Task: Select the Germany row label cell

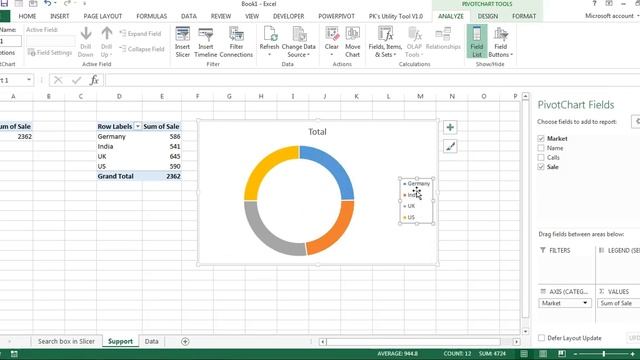Action: click(x=119, y=137)
